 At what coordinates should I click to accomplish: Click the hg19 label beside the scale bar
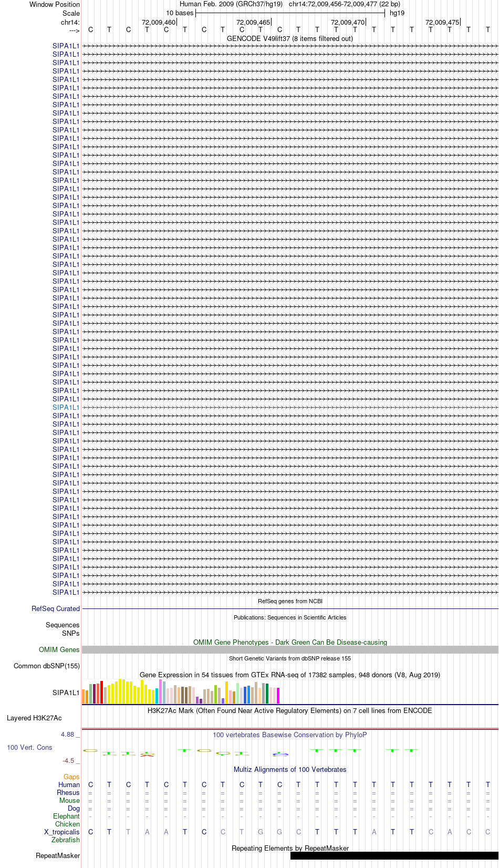(x=397, y=13)
